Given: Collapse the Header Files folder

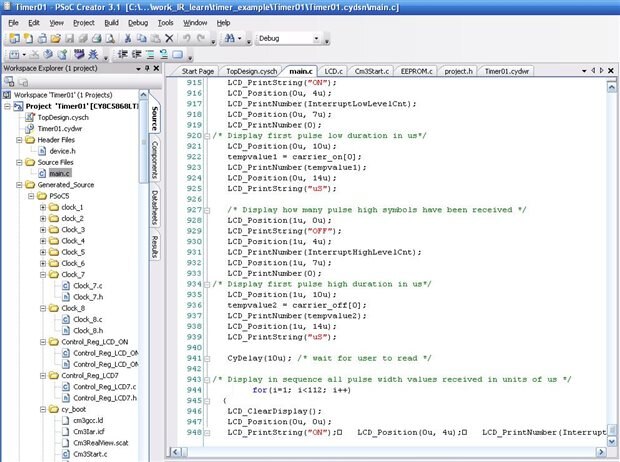Looking at the screenshot, I should click(17, 140).
